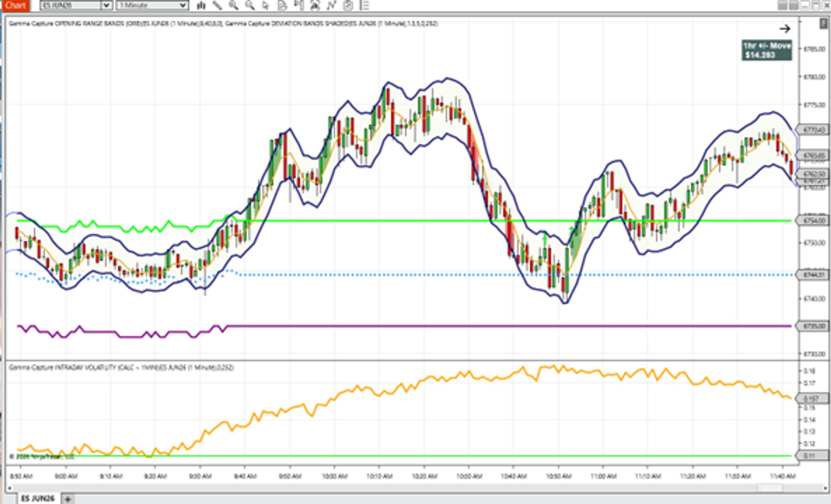Select the zoom out magnifier

click(x=249, y=5)
